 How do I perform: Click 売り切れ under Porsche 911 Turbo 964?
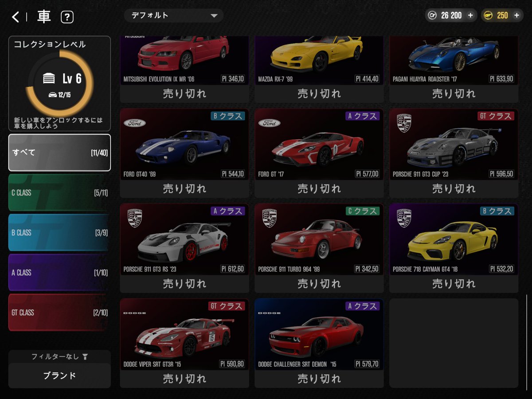(319, 284)
